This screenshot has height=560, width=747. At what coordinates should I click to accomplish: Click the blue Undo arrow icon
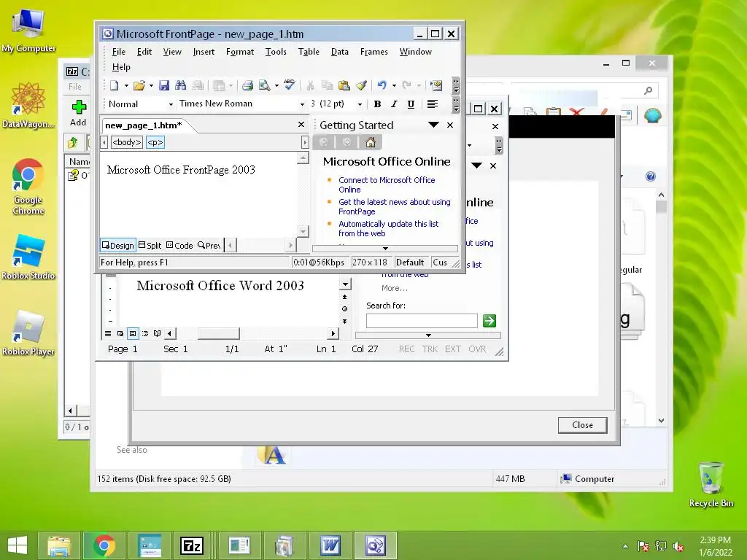382,86
